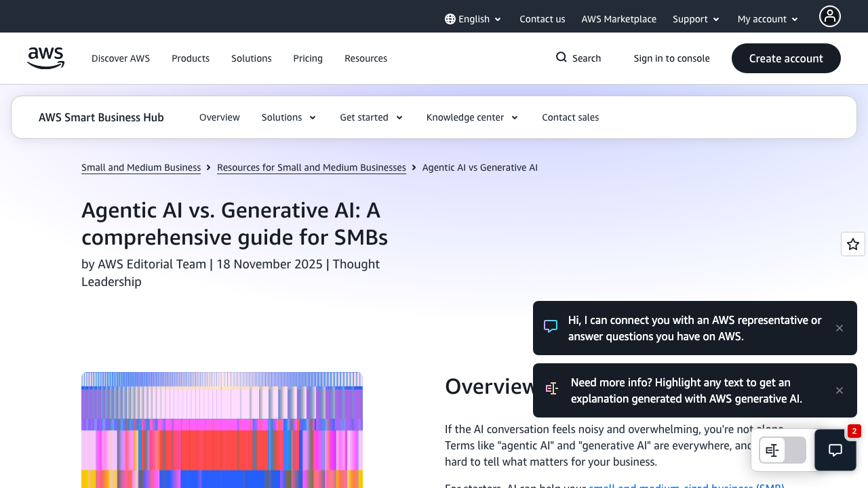Open Resources for Small and Medium Businesses breadcrumb
The width and height of the screenshot is (868, 488).
[311, 167]
